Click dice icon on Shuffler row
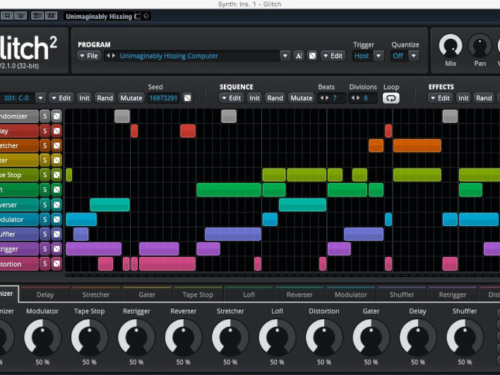Image resolution: width=500 pixels, height=375 pixels. click(x=57, y=234)
